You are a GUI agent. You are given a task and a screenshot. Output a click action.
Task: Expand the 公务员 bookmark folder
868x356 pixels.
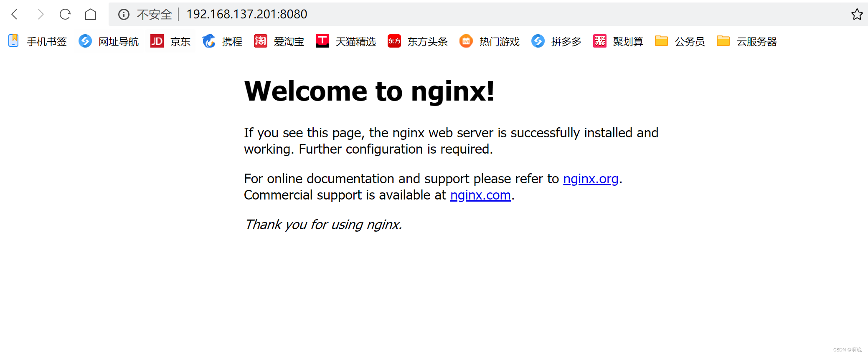pos(680,41)
